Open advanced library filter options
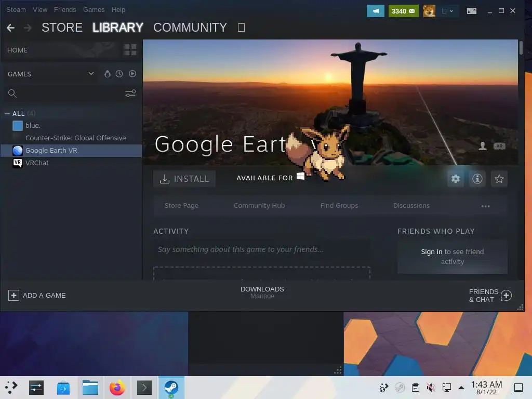This screenshot has width=532, height=399. [130, 94]
